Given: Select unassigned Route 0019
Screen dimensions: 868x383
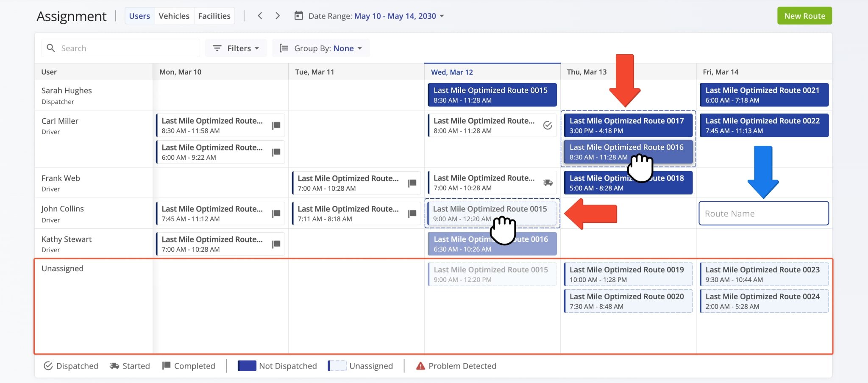Looking at the screenshot, I should [x=628, y=274].
